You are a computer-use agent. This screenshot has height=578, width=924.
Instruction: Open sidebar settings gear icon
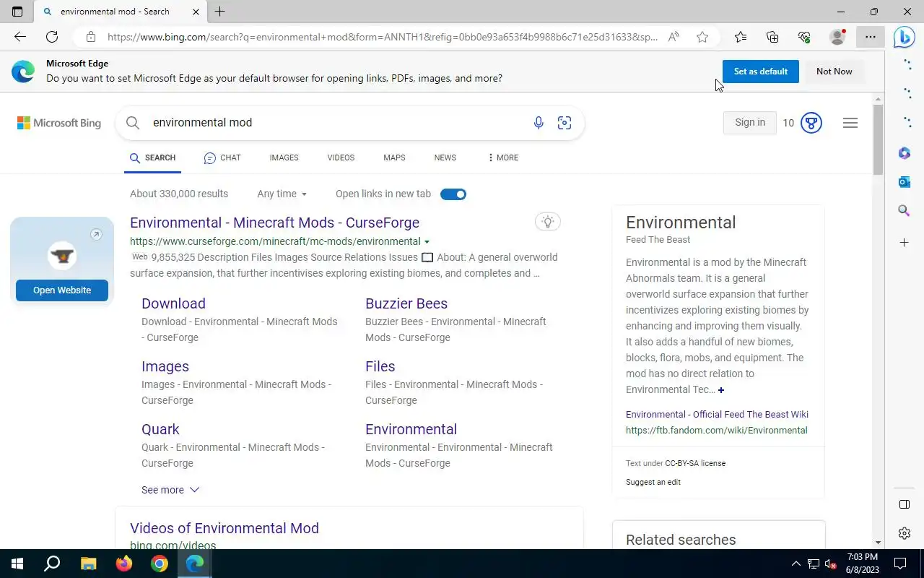[x=905, y=533]
